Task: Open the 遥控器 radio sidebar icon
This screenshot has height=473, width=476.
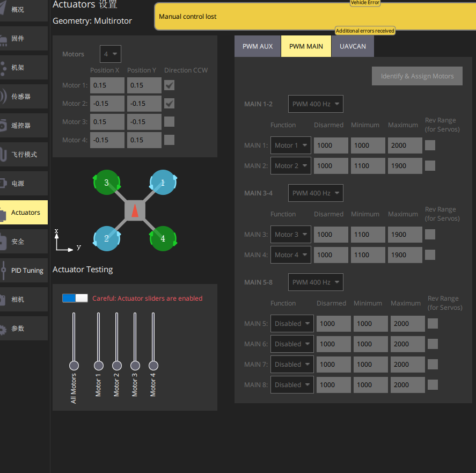Action: pyautogui.click(x=3, y=126)
